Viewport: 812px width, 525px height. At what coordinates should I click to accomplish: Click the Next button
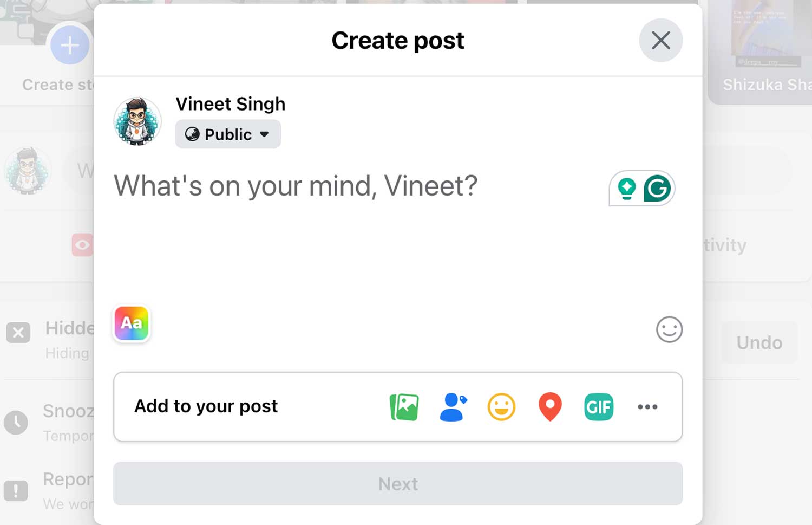pos(398,484)
